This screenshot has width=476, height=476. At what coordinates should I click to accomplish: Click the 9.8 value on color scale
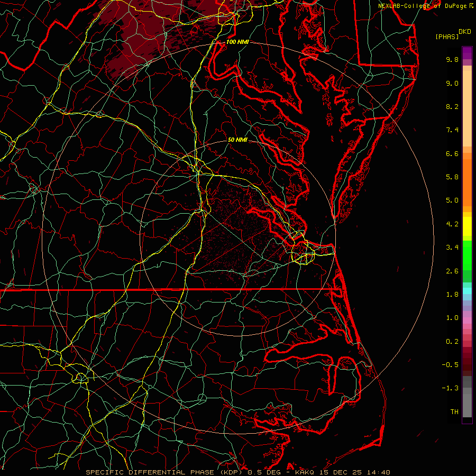(452, 59)
